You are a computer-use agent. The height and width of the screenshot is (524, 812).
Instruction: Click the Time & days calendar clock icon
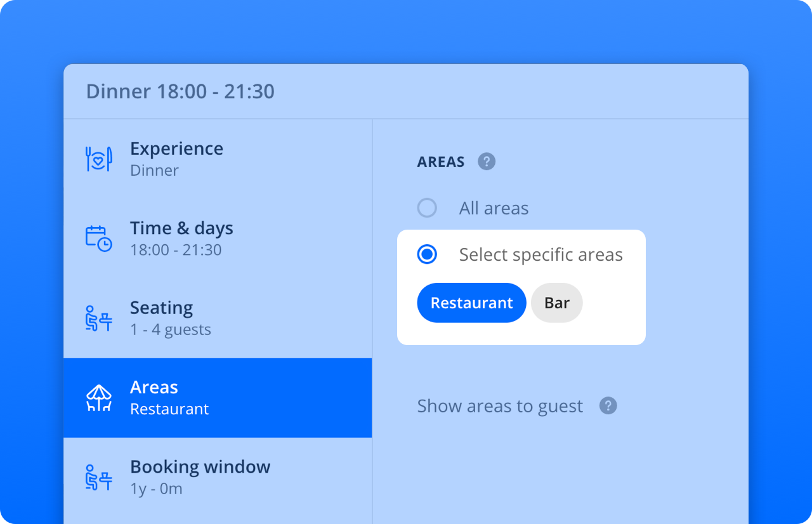coord(99,239)
